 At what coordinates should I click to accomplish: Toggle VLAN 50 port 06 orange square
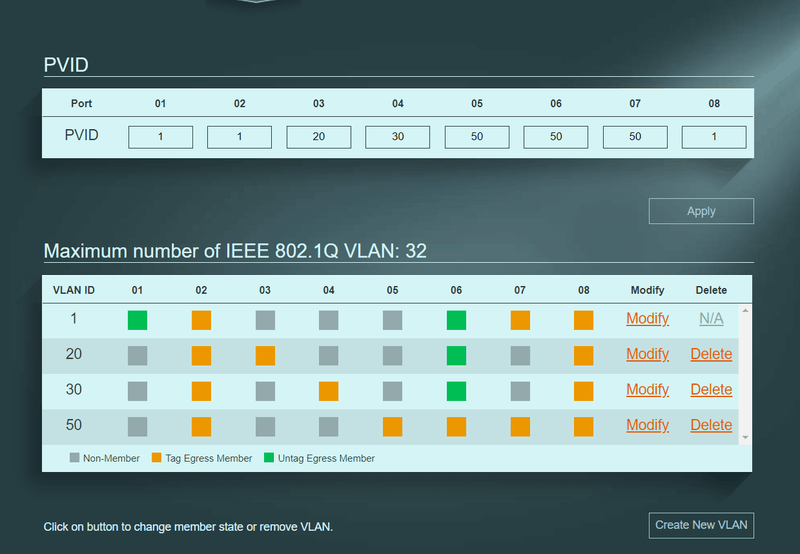[456, 426]
